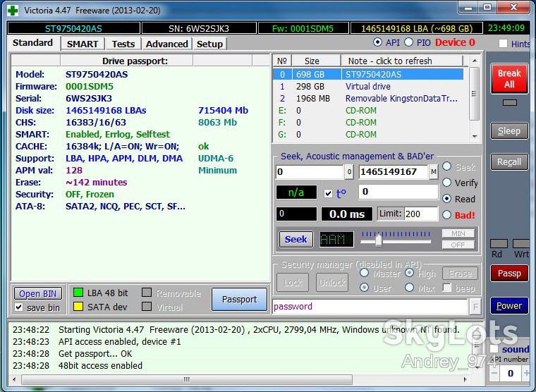Click the log scroll right arrow
536x392 pixels.
click(465, 379)
